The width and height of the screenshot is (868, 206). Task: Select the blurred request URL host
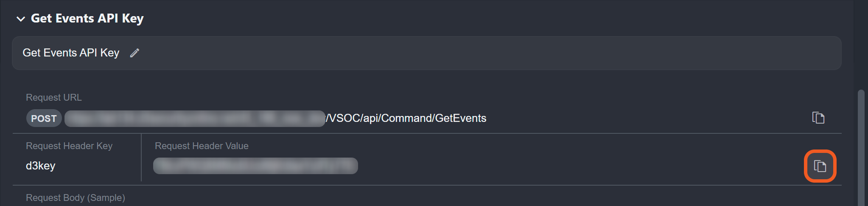[x=195, y=119]
